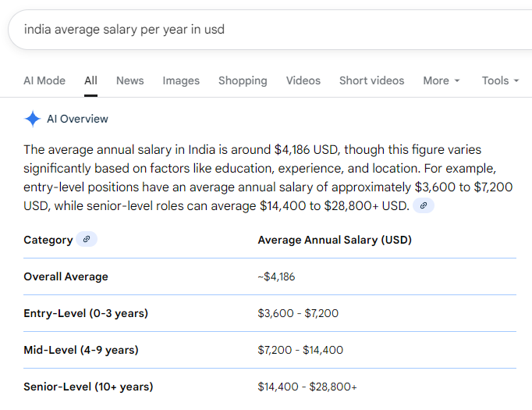Click the AI Overview sparkle icon

tap(33, 119)
